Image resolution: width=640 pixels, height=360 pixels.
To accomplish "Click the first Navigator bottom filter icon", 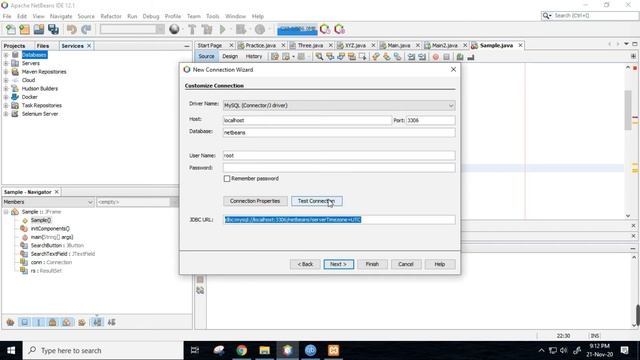I will click(10, 322).
